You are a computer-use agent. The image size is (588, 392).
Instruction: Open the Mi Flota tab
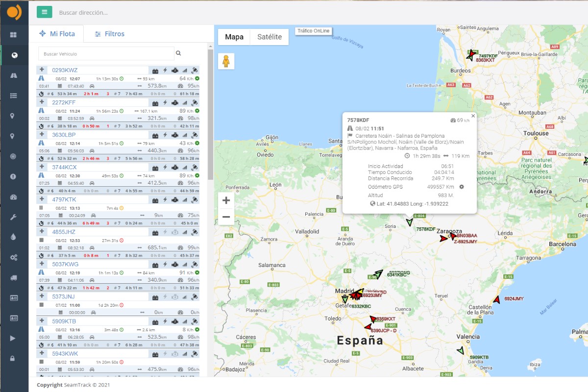click(x=57, y=34)
